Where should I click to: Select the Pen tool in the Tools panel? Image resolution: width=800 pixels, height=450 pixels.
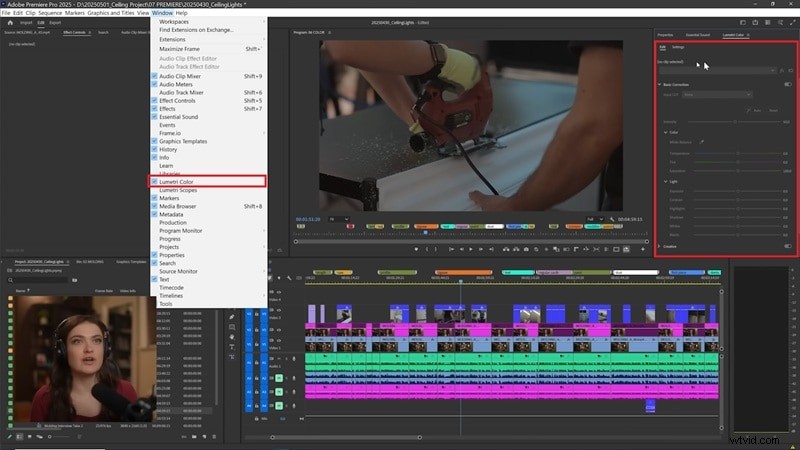(232, 317)
